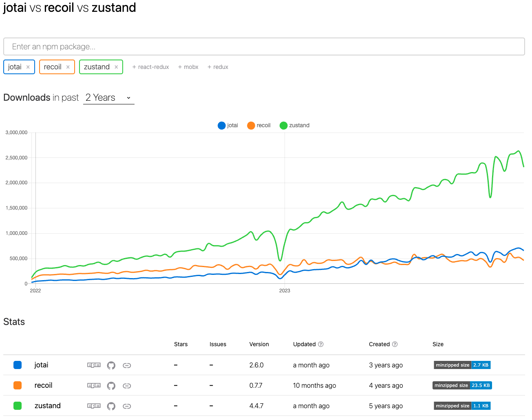Image resolution: width=532 pixels, height=420 pixels.
Task: Add react-redux suggestion to comparison
Action: [150, 67]
